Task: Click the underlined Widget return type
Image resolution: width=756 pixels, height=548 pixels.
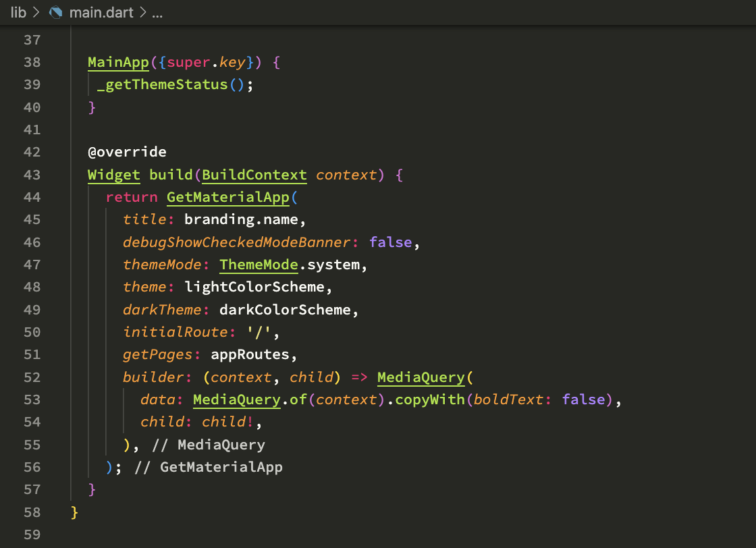Action: tap(113, 175)
